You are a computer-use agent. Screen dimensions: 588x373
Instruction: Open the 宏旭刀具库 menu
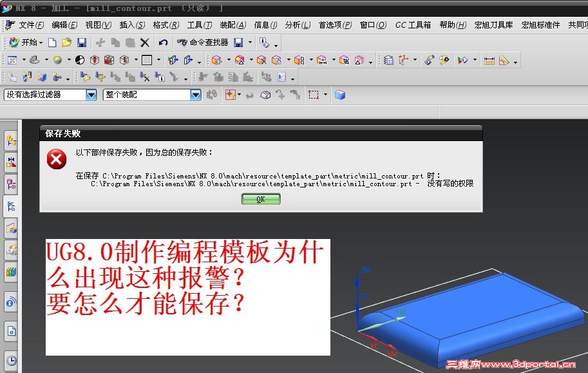[x=493, y=25]
